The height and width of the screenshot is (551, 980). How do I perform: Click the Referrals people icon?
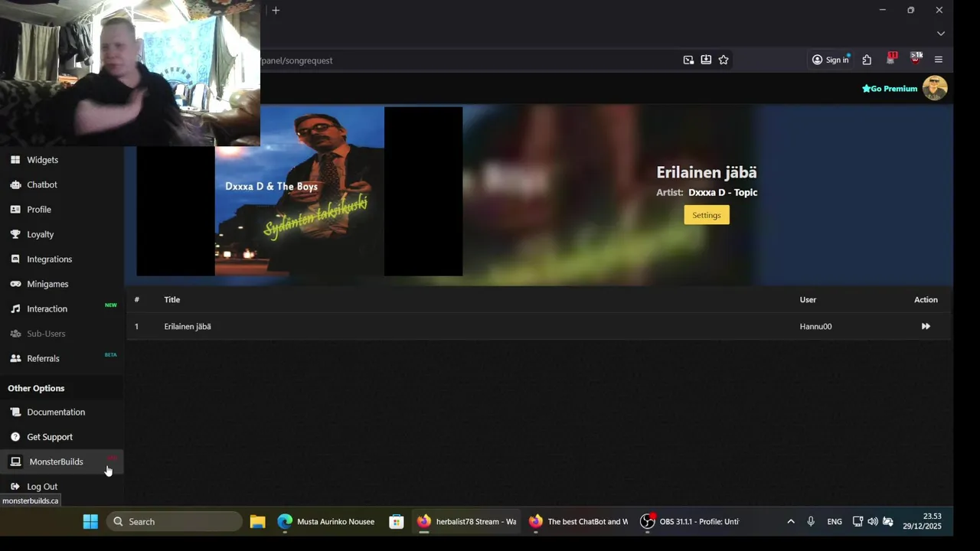(15, 358)
